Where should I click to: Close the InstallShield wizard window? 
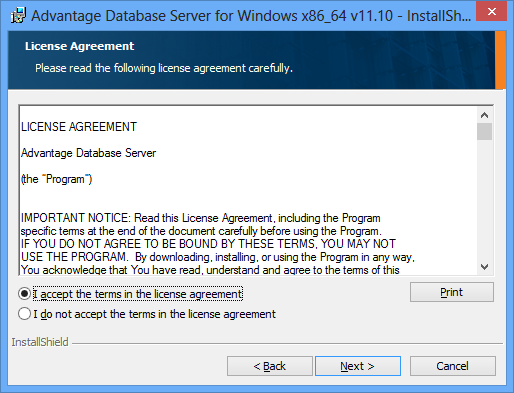492,12
